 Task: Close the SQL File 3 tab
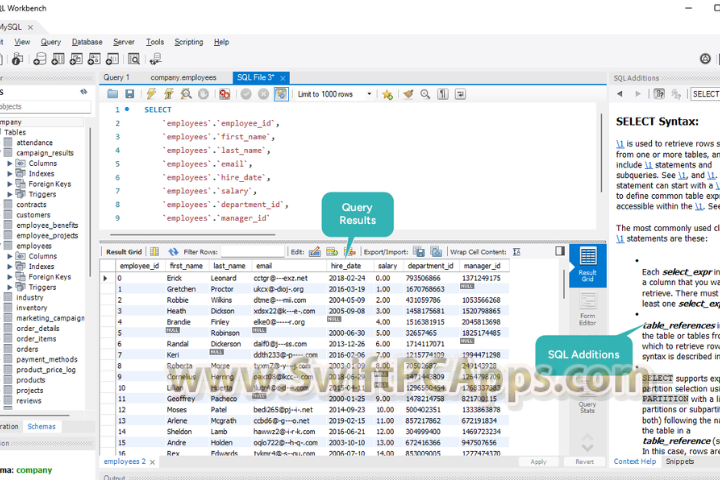click(x=283, y=78)
